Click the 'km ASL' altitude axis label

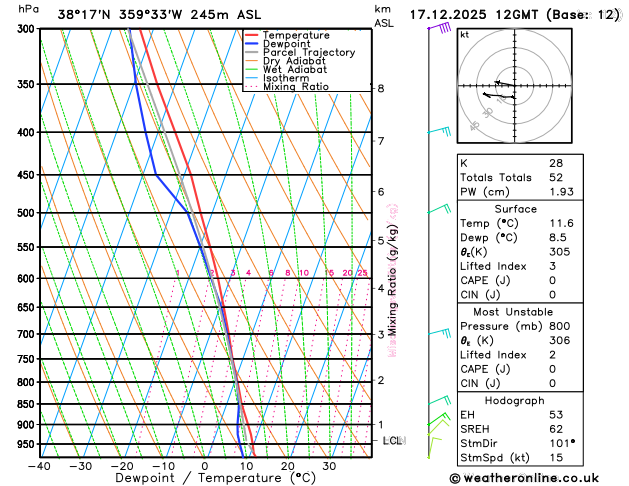[x=384, y=16]
